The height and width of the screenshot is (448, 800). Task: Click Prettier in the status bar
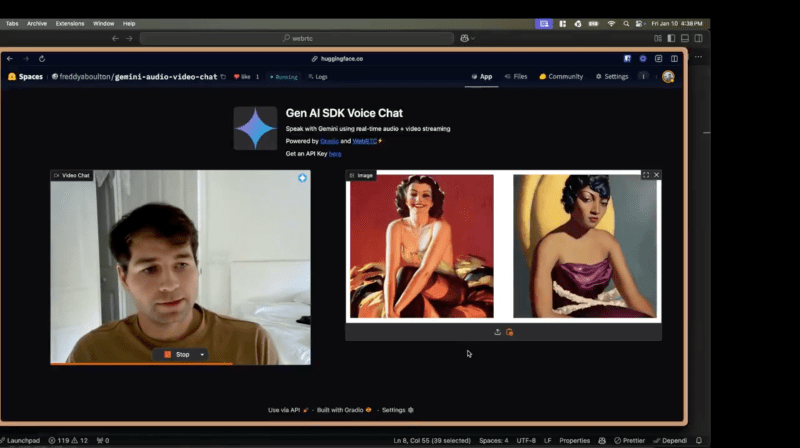pyautogui.click(x=630, y=440)
